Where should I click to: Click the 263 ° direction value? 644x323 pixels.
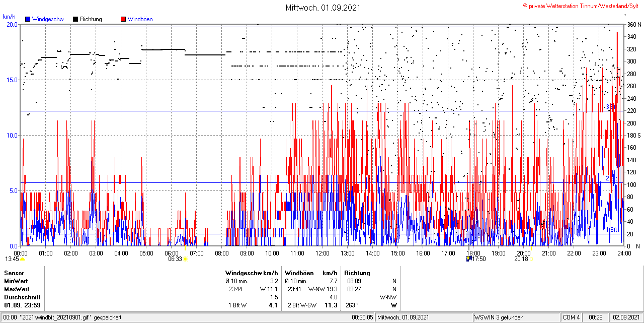(x=353, y=305)
